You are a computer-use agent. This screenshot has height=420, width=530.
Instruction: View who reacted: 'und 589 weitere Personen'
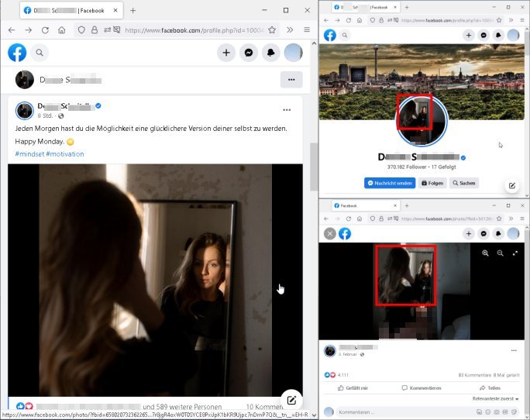182,407
